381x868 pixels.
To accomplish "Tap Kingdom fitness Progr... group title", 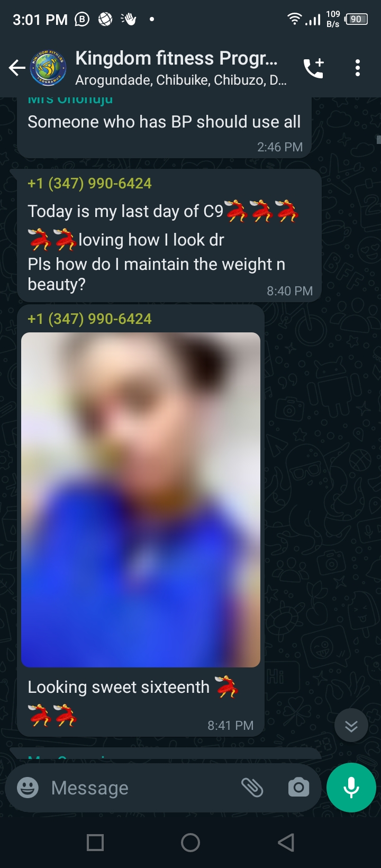I will 176,58.
